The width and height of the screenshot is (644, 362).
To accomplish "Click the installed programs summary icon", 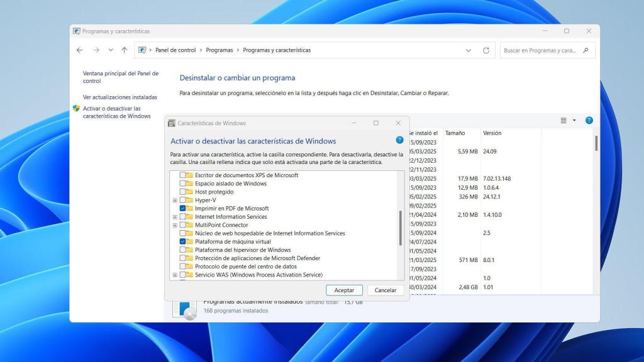I will coord(184,310).
